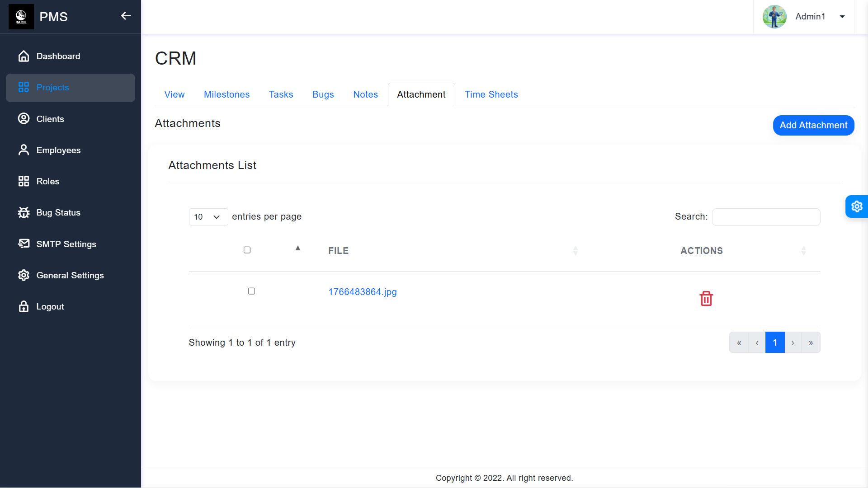Sort table by FILE column arrows
The width and height of the screenshot is (868, 488).
(x=575, y=251)
